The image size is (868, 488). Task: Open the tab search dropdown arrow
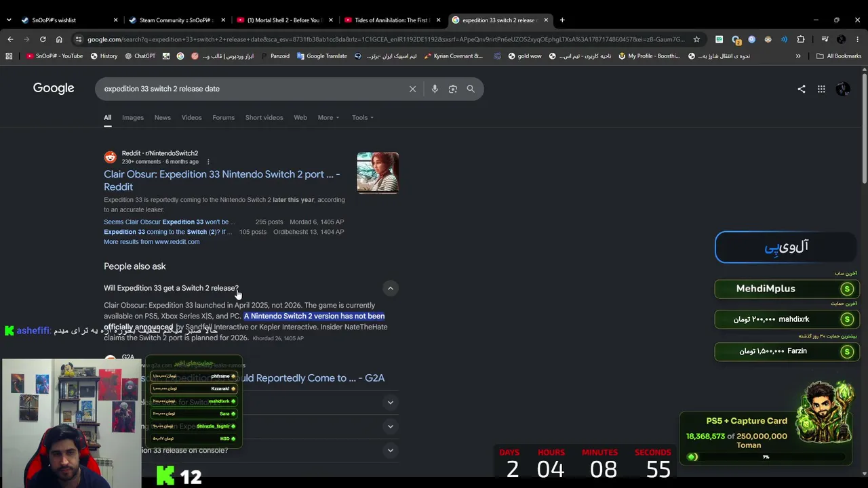point(8,20)
